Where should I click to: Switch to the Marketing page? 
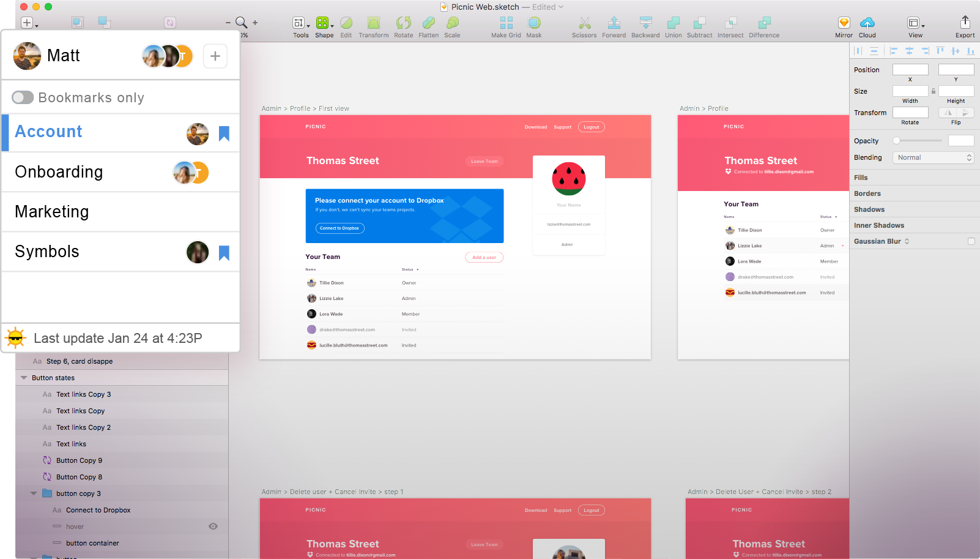[x=52, y=212]
